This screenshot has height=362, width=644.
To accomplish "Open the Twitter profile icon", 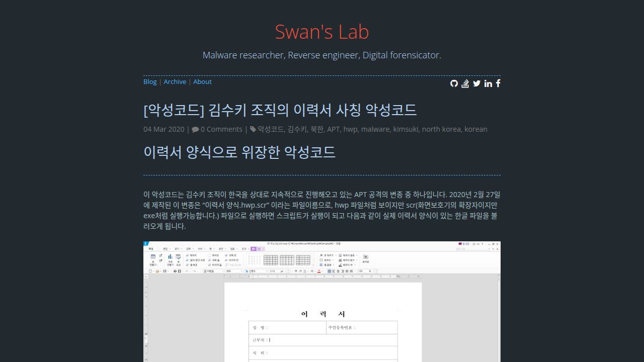I will click(x=477, y=83).
